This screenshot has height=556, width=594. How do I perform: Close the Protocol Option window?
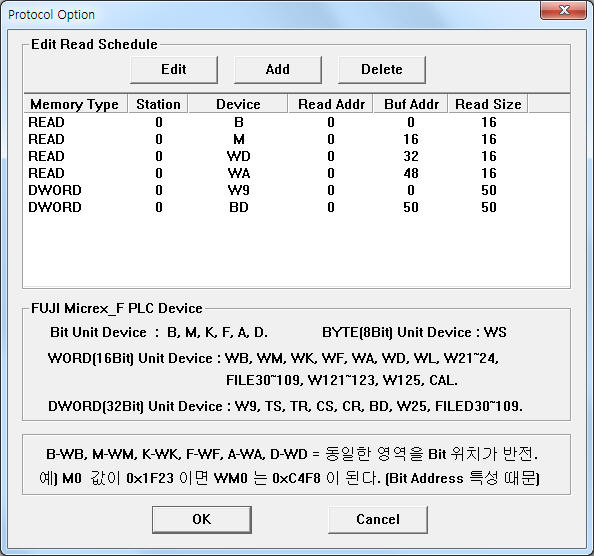(x=563, y=10)
